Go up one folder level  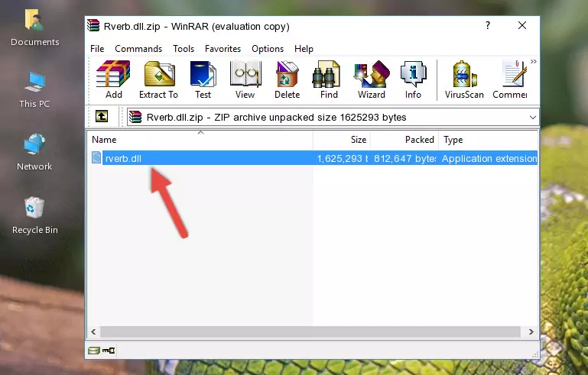[x=102, y=116]
